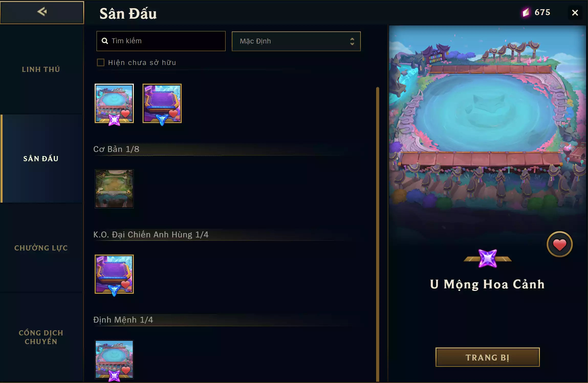
Task: Click the Trang Bị equip button
Action: click(487, 357)
